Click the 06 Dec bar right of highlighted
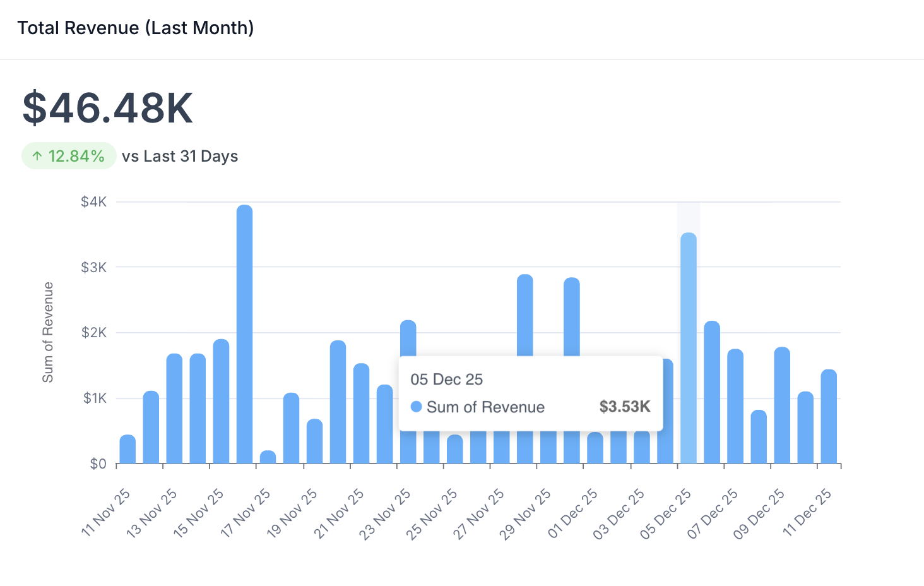Viewport: 924px width, 586px height. 712,392
